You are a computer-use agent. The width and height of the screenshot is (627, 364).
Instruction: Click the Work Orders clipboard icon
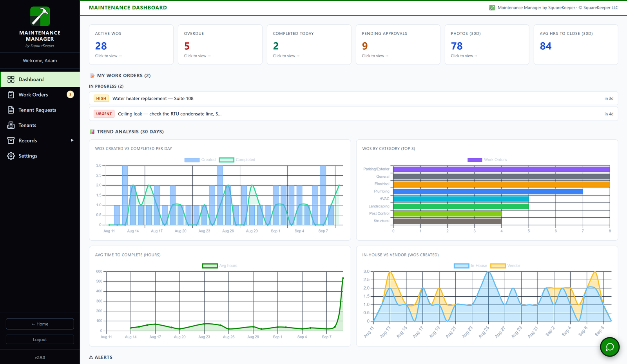pos(11,95)
